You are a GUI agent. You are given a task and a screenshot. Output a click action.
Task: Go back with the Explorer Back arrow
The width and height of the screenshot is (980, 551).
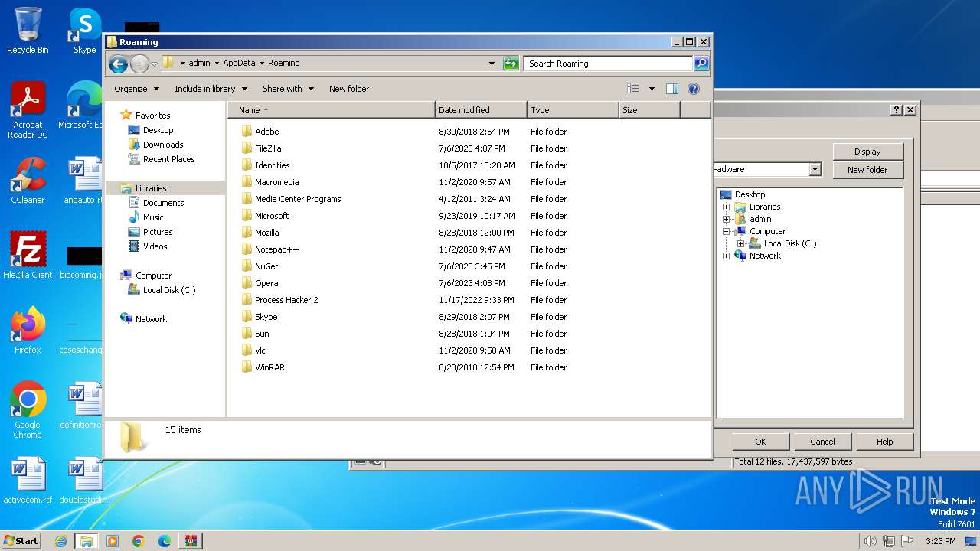tap(118, 64)
